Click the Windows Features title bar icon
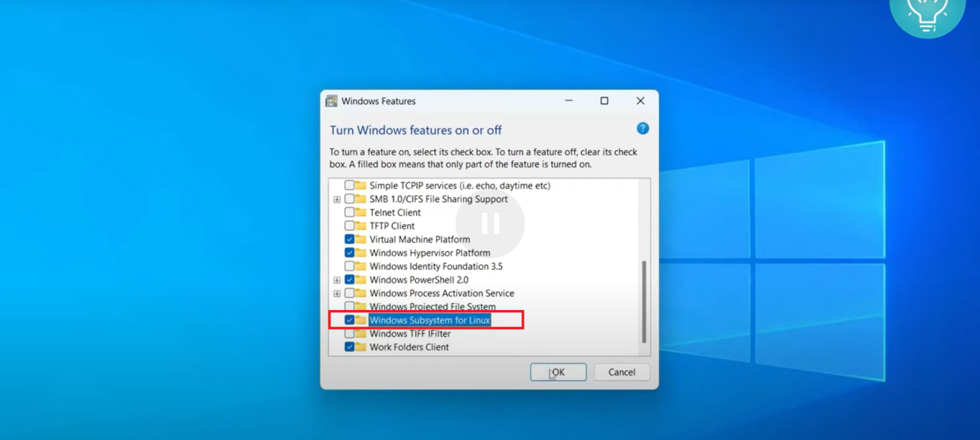The width and height of the screenshot is (980, 440). point(331,101)
